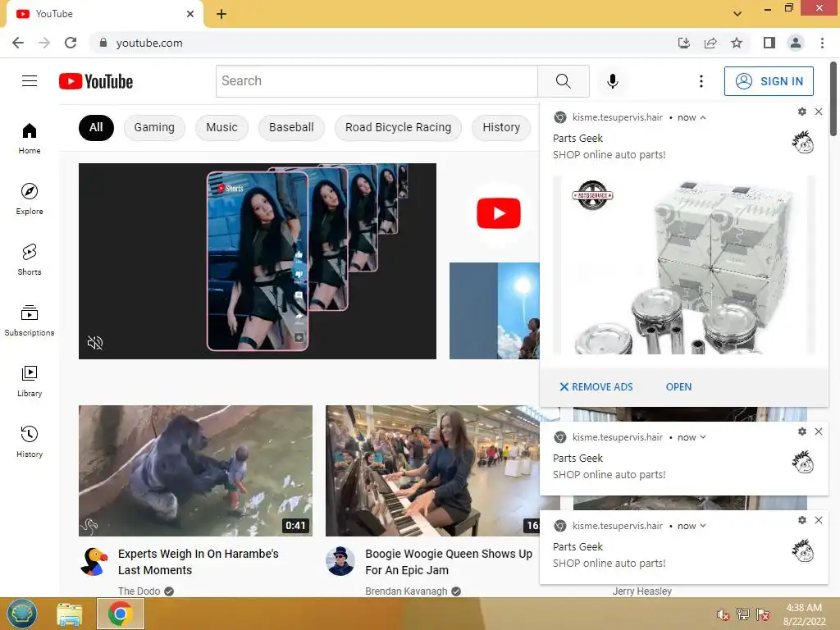Open Shorts in the sidebar
Image resolution: width=840 pixels, height=630 pixels.
30,260
